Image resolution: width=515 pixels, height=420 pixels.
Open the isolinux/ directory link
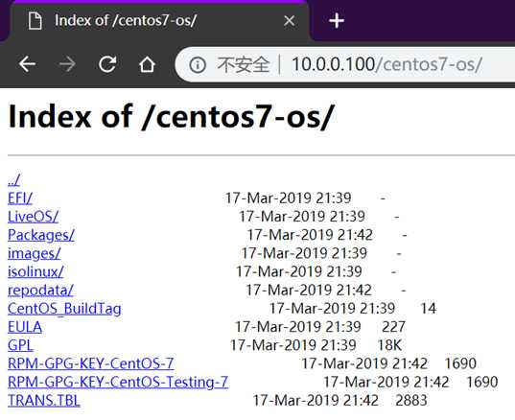point(35,271)
